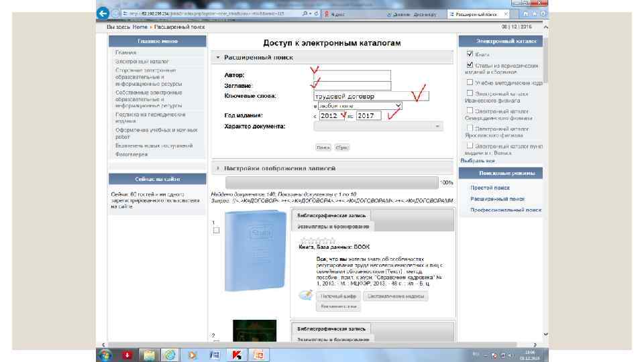
Task: Open the Windows Start button
Action: (105, 355)
